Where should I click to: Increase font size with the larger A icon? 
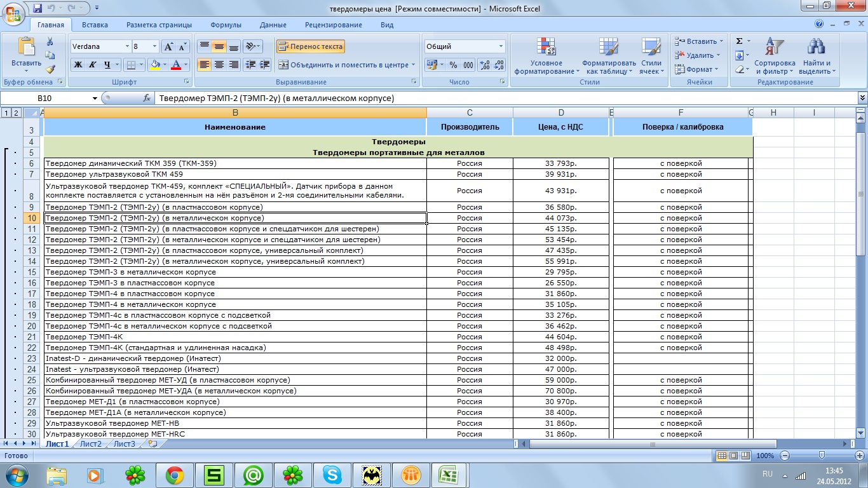click(x=168, y=47)
